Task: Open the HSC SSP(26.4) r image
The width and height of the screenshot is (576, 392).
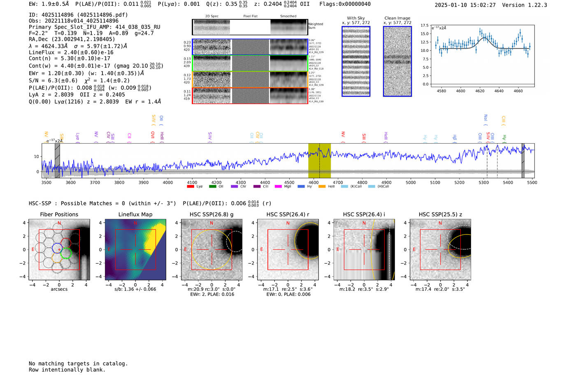Action: click(288, 249)
